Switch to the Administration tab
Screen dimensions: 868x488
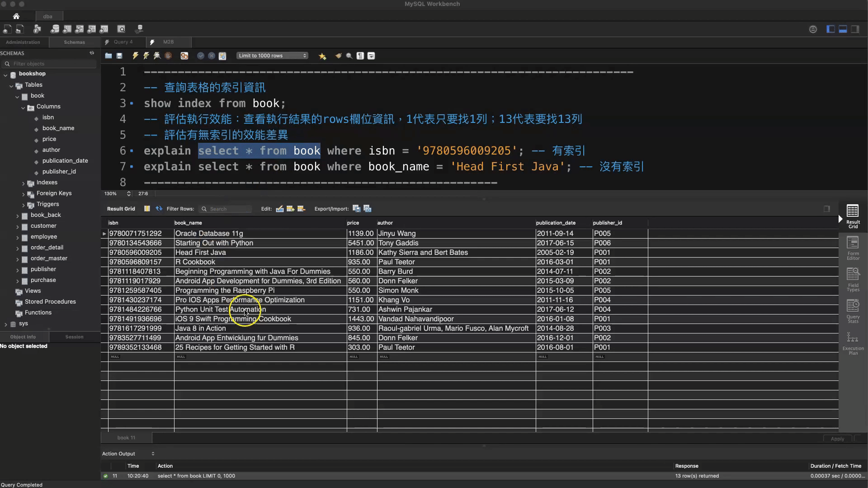coord(23,42)
